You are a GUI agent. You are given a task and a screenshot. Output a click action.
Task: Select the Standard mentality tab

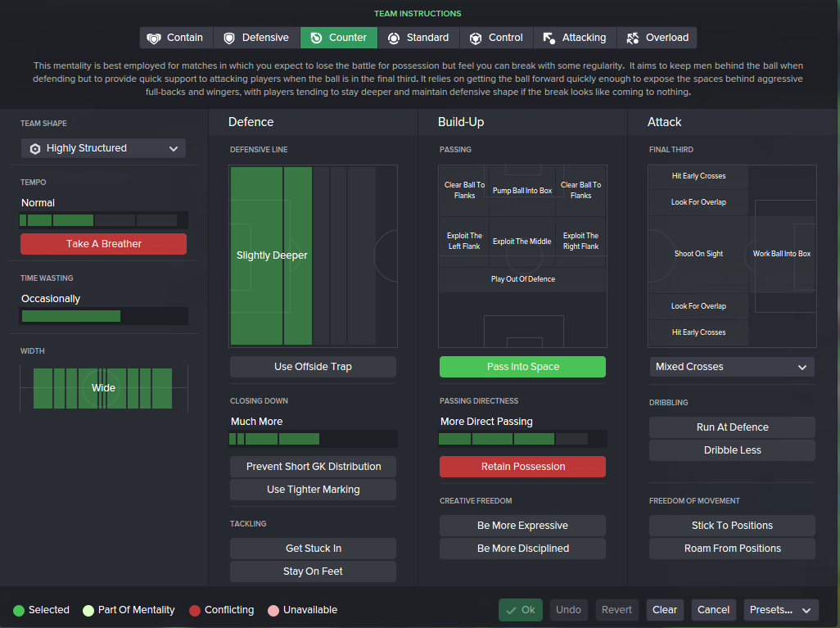(x=418, y=38)
